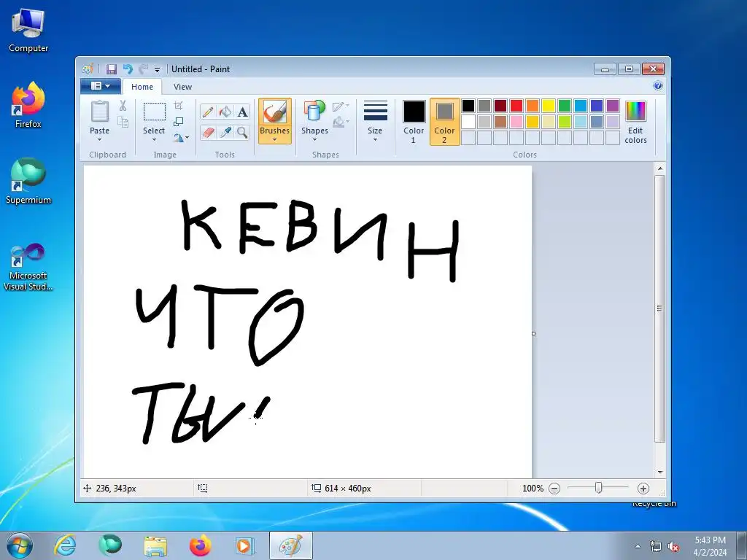The image size is (747, 560).
Task: Click the Shapes gallery icon
Action: click(x=314, y=111)
